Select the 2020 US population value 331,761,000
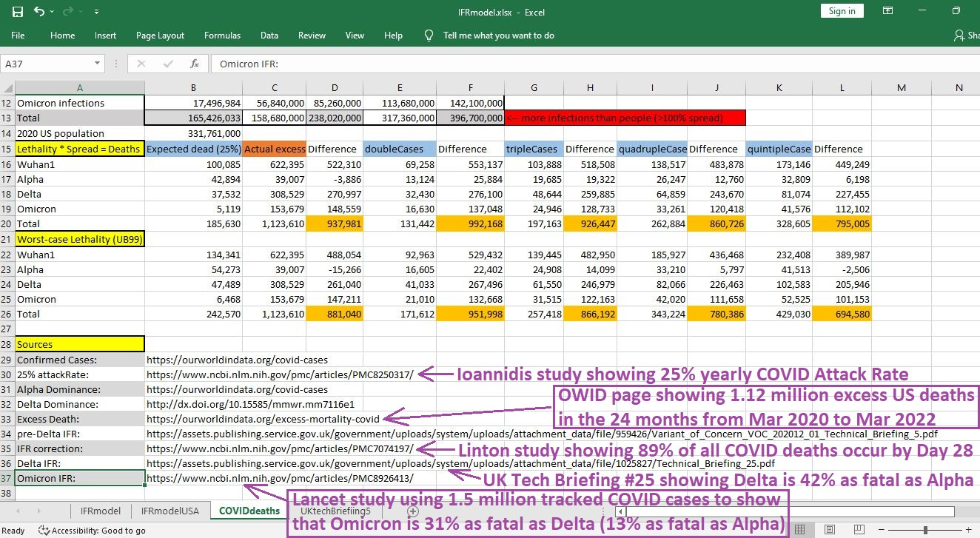 coord(193,133)
